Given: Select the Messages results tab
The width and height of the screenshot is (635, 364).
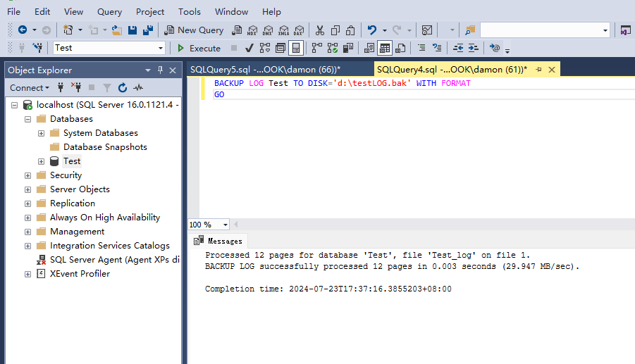Looking at the screenshot, I should [218, 241].
